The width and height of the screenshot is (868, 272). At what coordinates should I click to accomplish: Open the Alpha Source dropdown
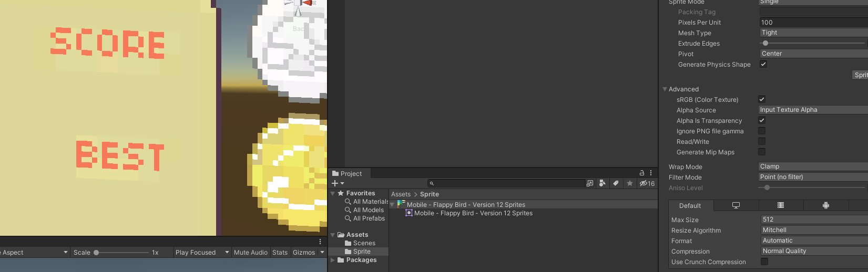pos(813,110)
